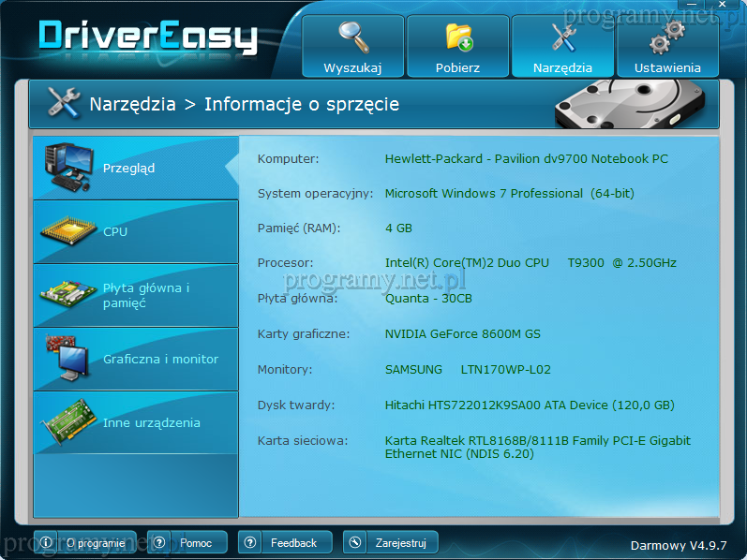Show Graficzna i monitor details

pos(160,359)
